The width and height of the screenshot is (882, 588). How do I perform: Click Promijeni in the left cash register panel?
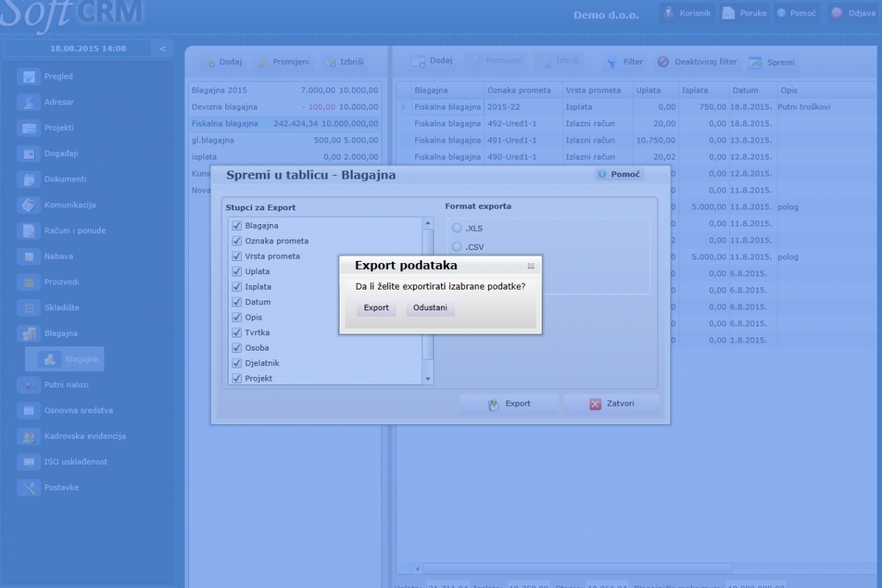(x=283, y=62)
